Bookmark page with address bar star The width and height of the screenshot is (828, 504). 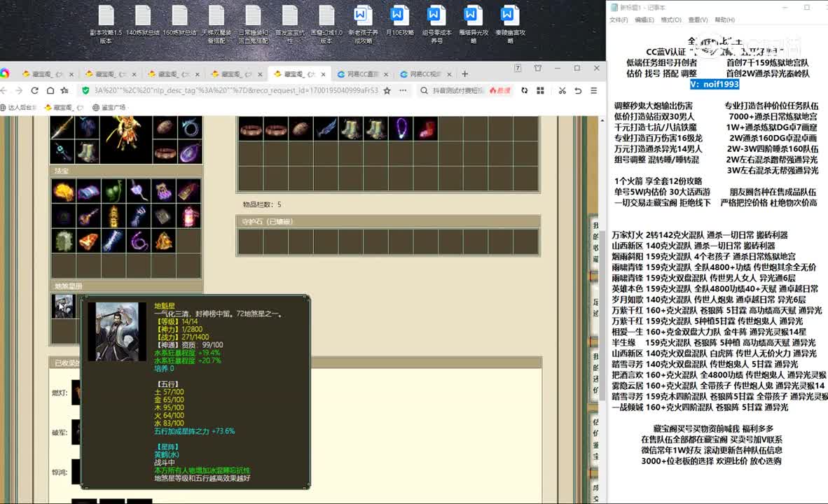[x=387, y=91]
